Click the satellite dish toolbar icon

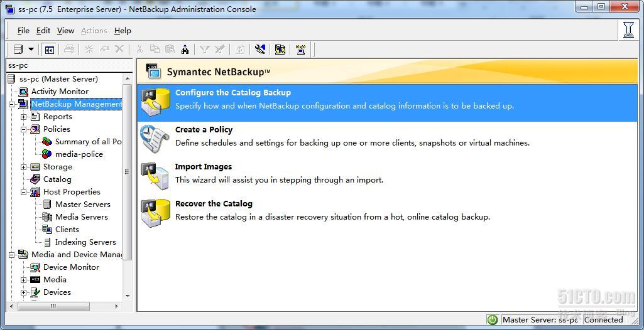[x=260, y=50]
